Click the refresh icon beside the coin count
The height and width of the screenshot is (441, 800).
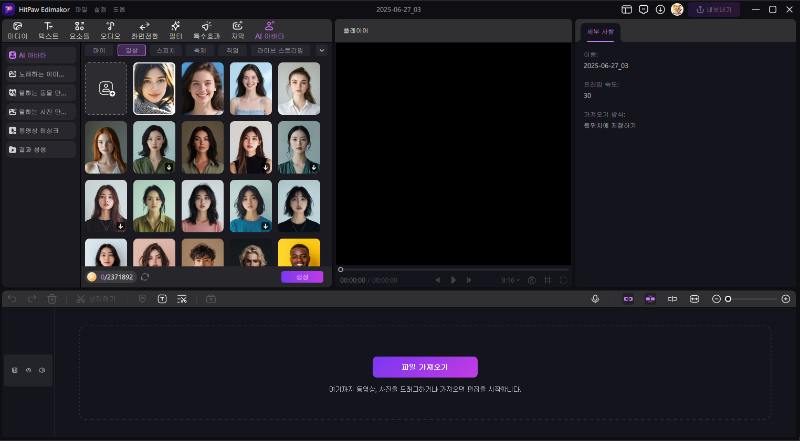point(145,277)
